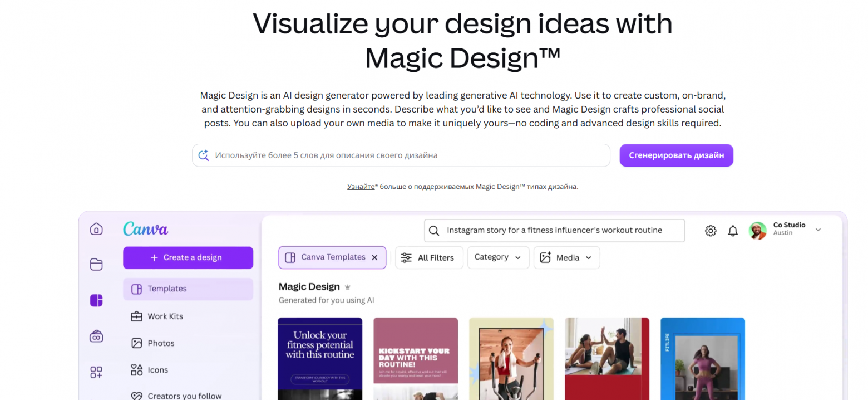Image resolution: width=868 pixels, height=400 pixels.
Task: Select the purple Templates icon in sidebar
Action: click(x=96, y=301)
